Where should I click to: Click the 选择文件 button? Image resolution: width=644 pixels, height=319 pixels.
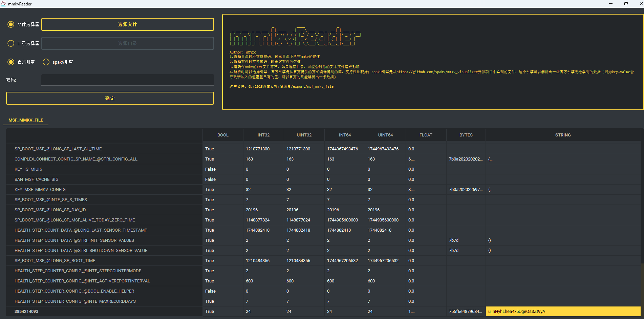128,24
